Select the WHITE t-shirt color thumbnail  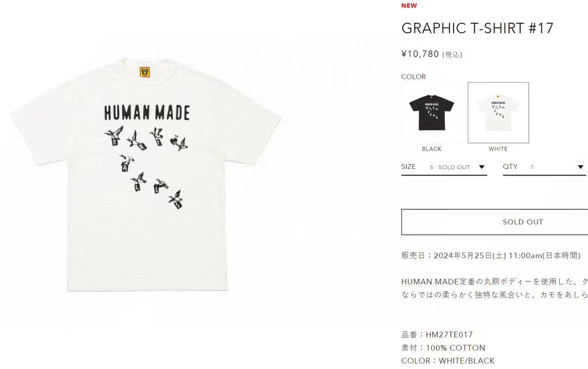pyautogui.click(x=498, y=112)
